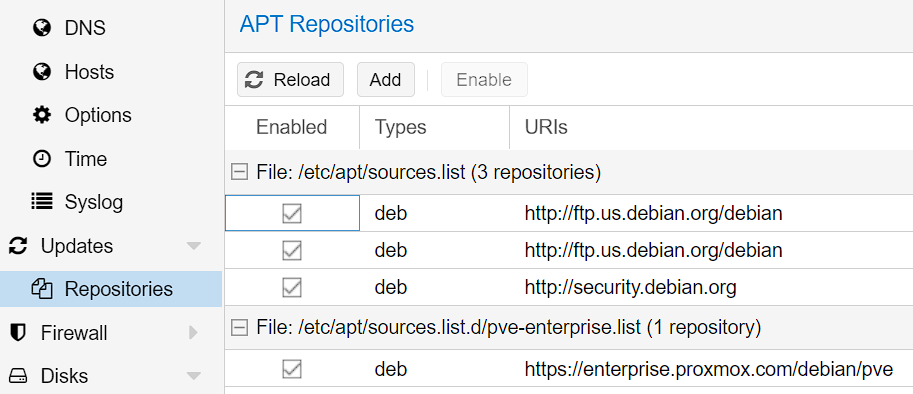Select the http://security.debian.org URI

[x=631, y=287]
